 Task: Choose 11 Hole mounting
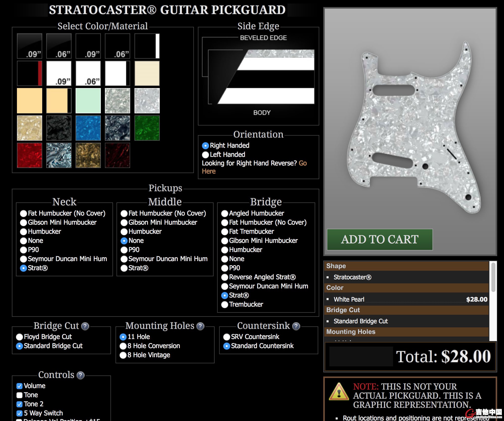coord(123,337)
